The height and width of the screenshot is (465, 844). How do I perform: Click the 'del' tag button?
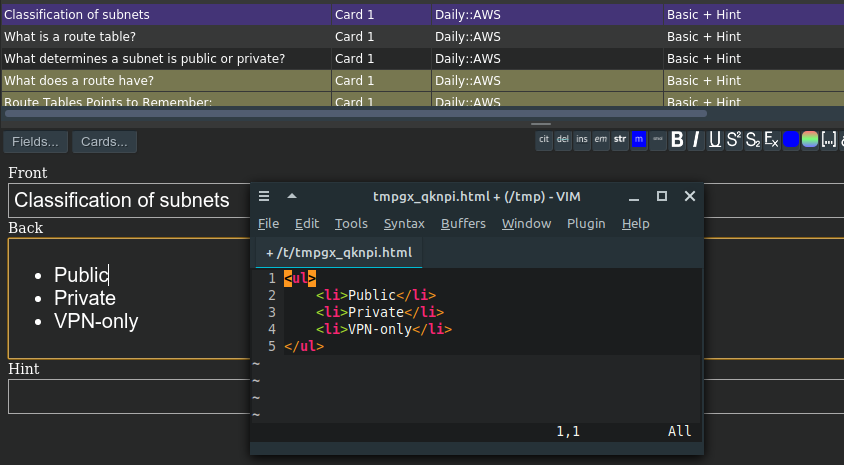tap(563, 140)
